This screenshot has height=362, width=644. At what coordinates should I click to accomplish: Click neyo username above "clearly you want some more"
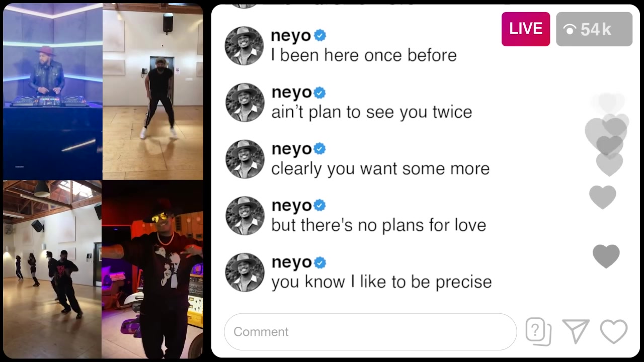point(291,149)
